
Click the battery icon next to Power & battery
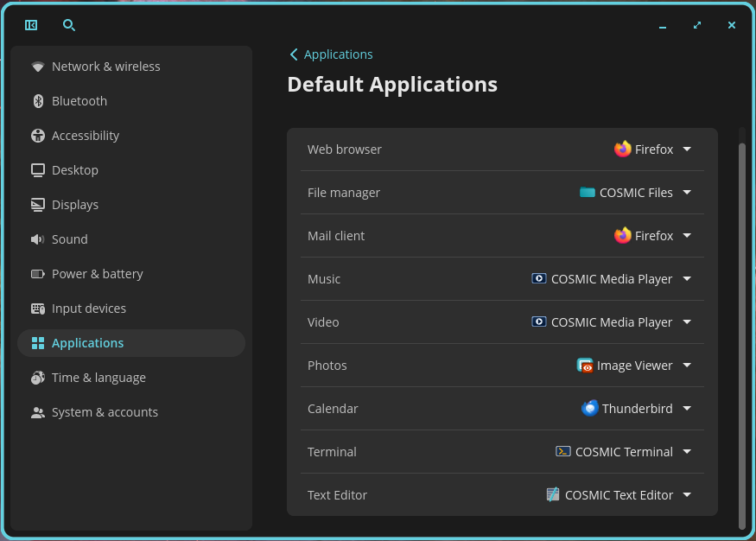click(36, 273)
